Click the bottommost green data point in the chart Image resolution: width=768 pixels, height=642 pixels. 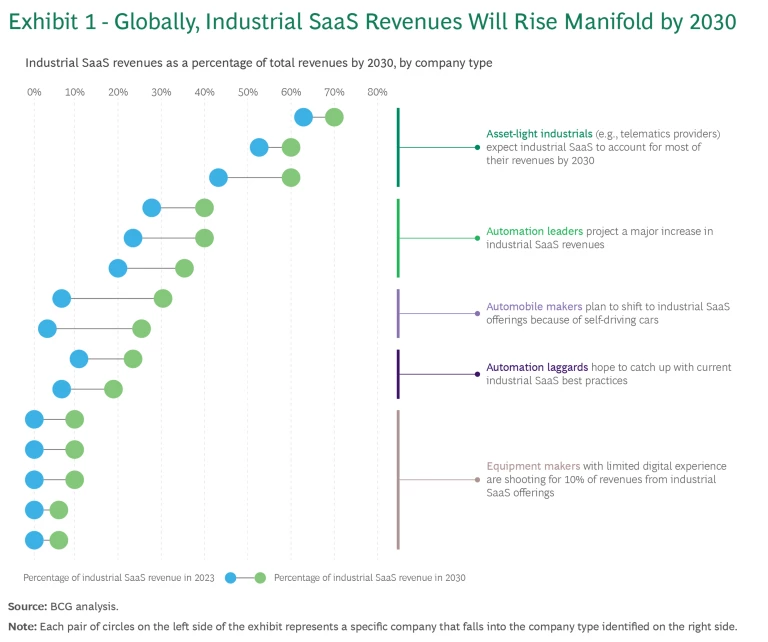(59, 540)
